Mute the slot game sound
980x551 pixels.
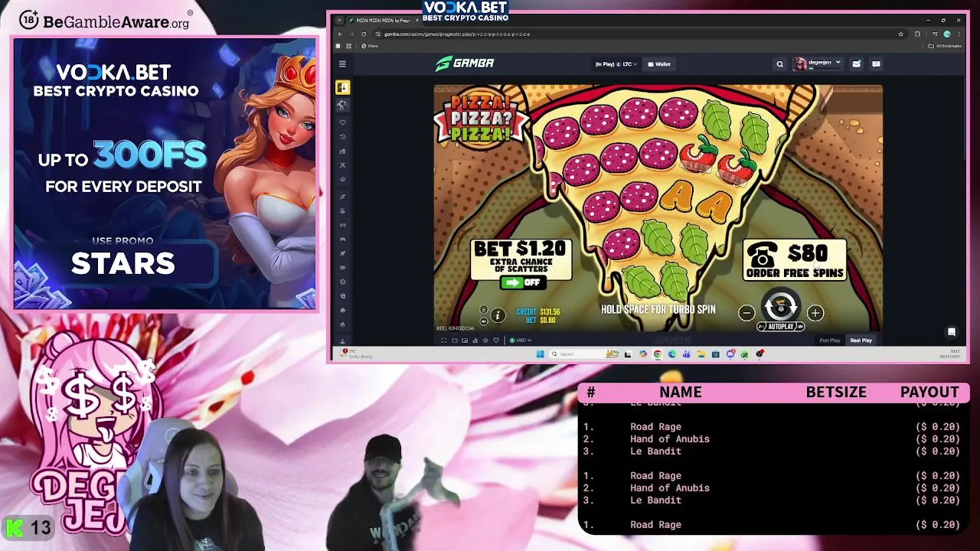(483, 321)
